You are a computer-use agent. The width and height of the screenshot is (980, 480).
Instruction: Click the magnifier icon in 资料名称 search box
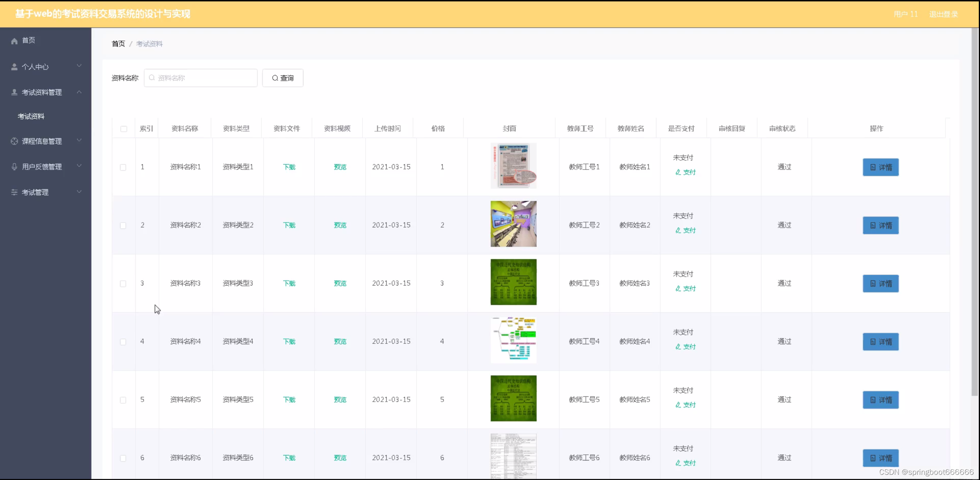152,78
